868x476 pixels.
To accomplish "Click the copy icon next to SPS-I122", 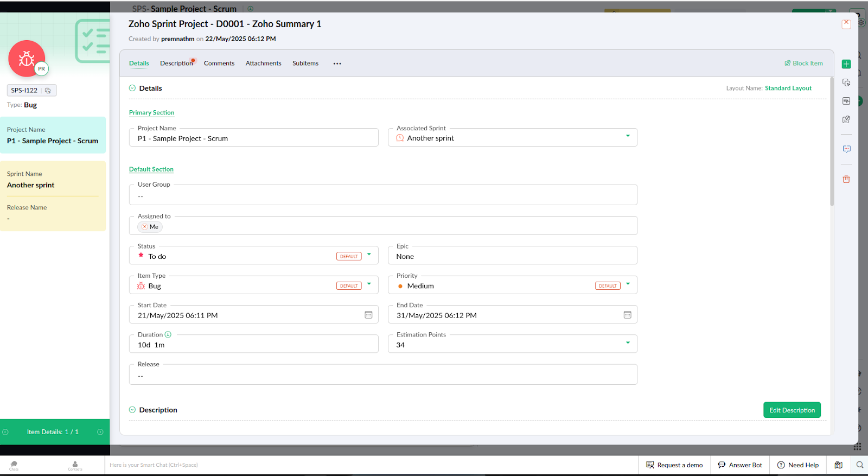I will click(x=48, y=91).
